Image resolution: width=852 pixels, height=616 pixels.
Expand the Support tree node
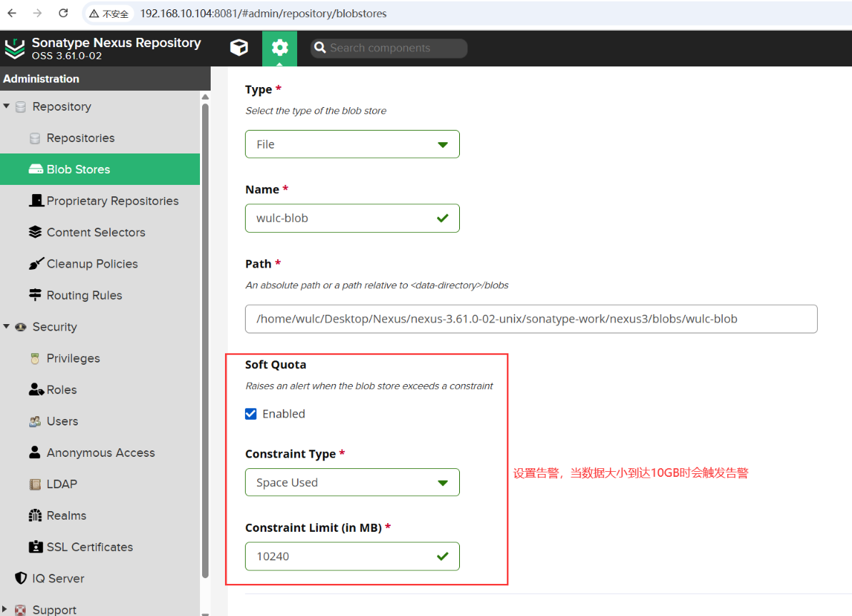tap(5, 610)
